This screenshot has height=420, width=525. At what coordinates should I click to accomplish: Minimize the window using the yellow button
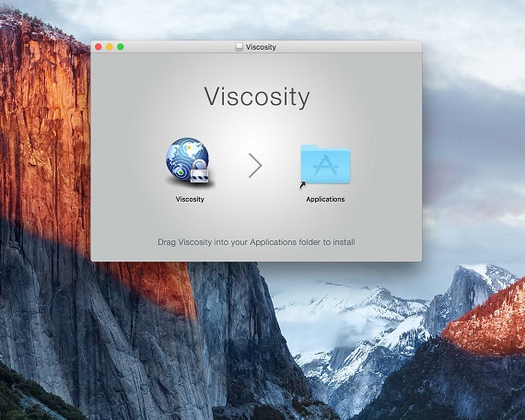(x=110, y=47)
